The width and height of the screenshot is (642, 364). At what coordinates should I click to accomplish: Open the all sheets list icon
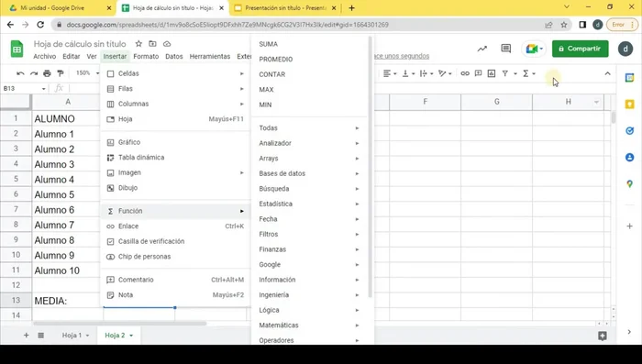tap(41, 336)
